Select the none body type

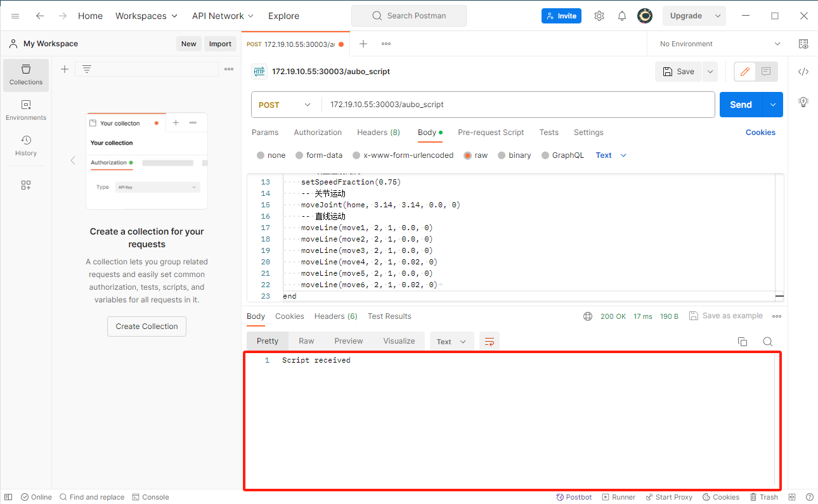(261, 155)
